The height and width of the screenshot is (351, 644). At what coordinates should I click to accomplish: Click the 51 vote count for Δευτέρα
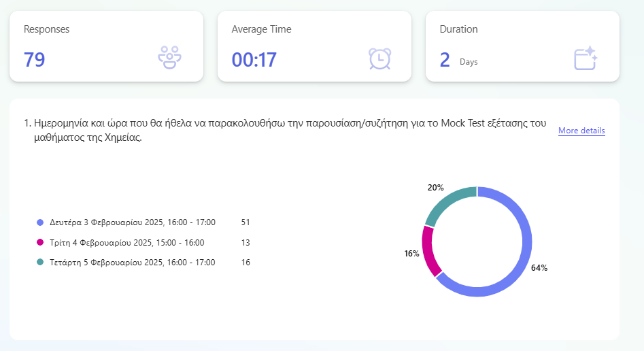[x=245, y=222]
